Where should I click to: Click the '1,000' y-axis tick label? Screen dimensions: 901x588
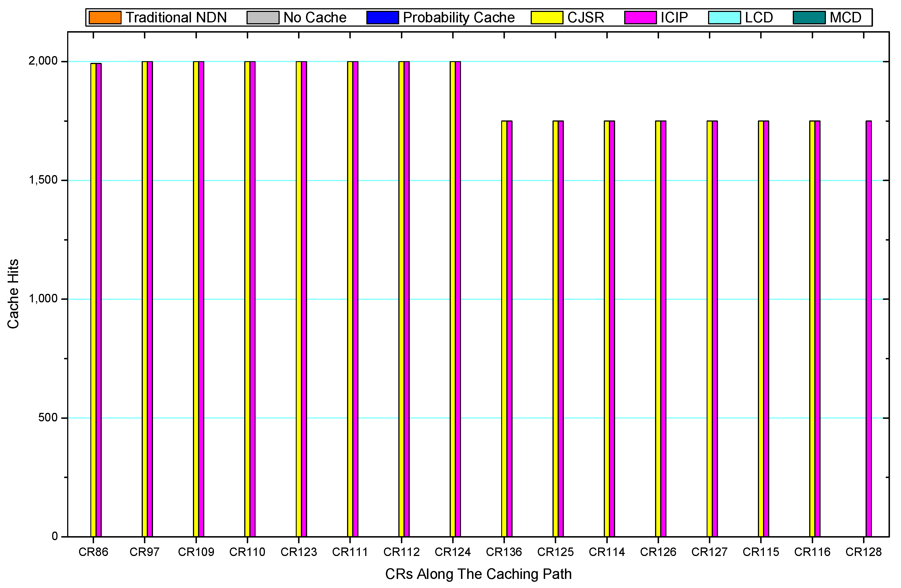43,299
